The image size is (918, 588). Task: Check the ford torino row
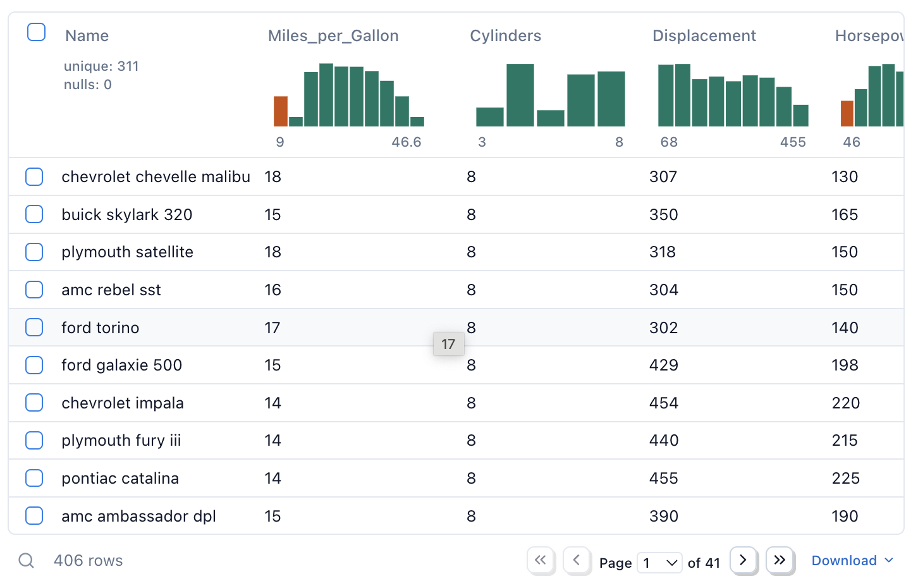34,328
